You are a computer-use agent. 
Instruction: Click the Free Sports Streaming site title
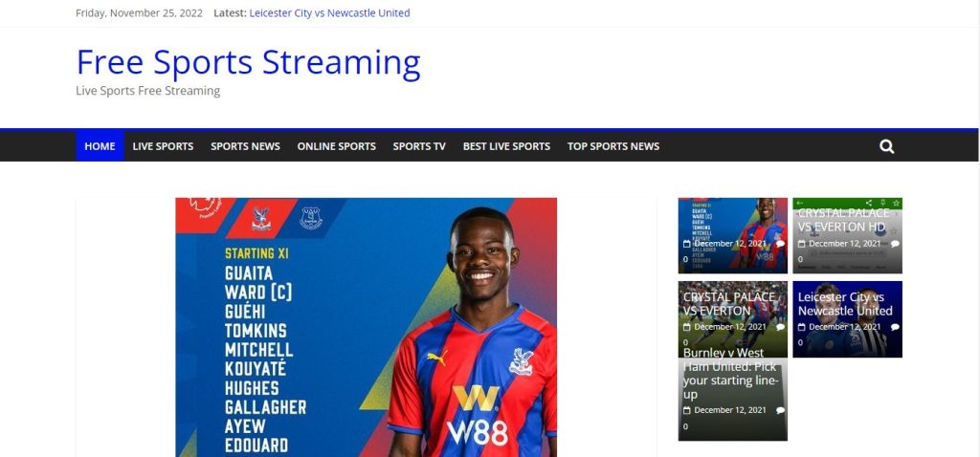(x=248, y=62)
